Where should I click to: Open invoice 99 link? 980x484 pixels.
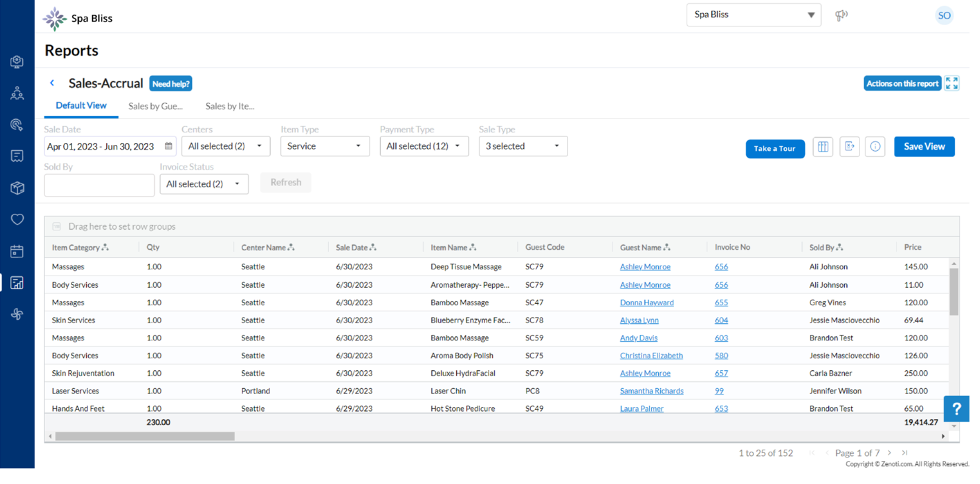[719, 391]
